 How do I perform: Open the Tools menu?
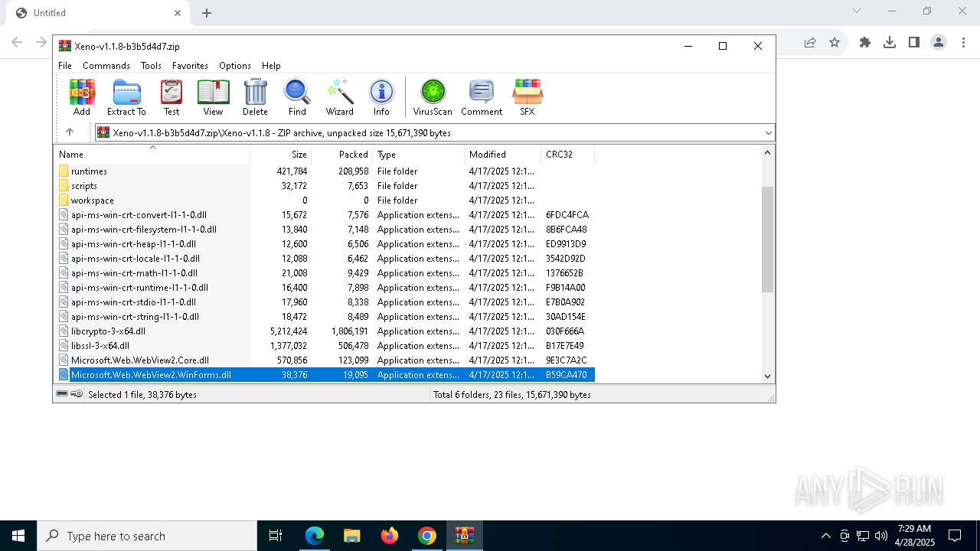click(x=151, y=66)
